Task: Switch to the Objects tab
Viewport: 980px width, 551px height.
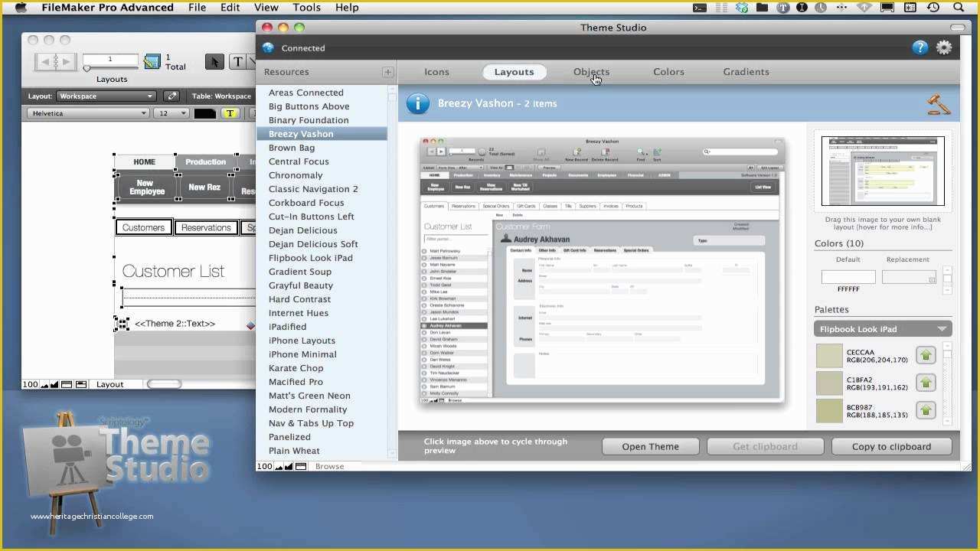Action: (x=591, y=72)
